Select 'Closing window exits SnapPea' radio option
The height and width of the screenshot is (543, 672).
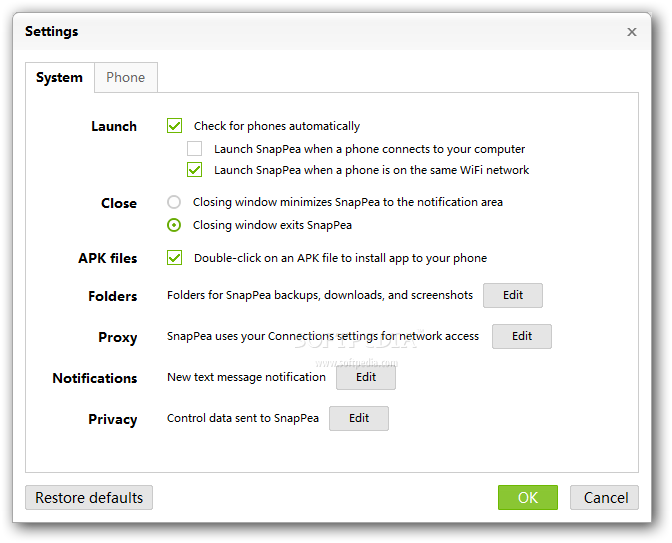[x=174, y=225]
